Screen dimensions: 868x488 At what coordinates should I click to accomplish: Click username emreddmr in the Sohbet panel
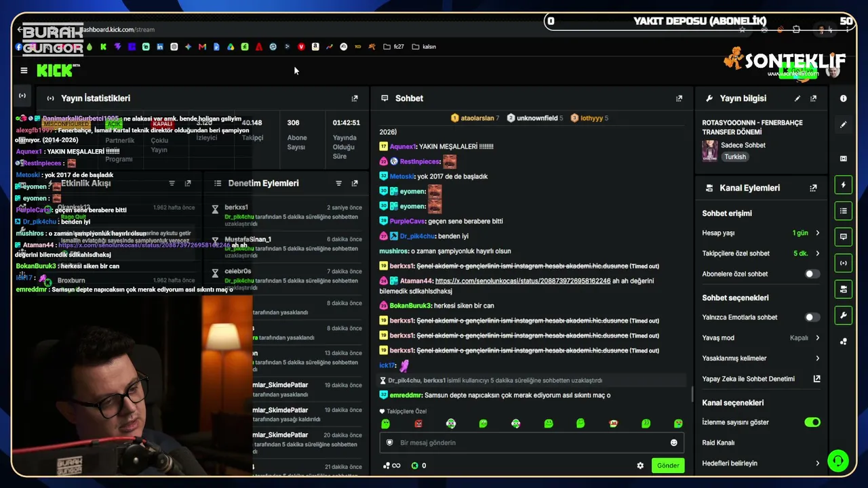point(406,395)
